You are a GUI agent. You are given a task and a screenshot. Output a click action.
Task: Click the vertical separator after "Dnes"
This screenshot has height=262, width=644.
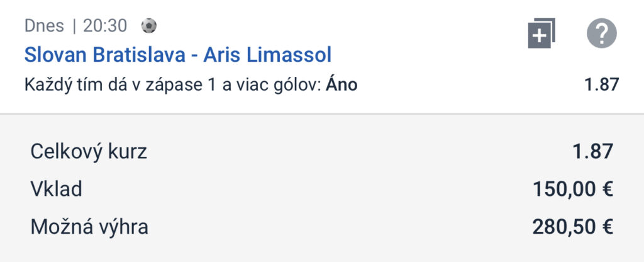pyautogui.click(x=74, y=26)
